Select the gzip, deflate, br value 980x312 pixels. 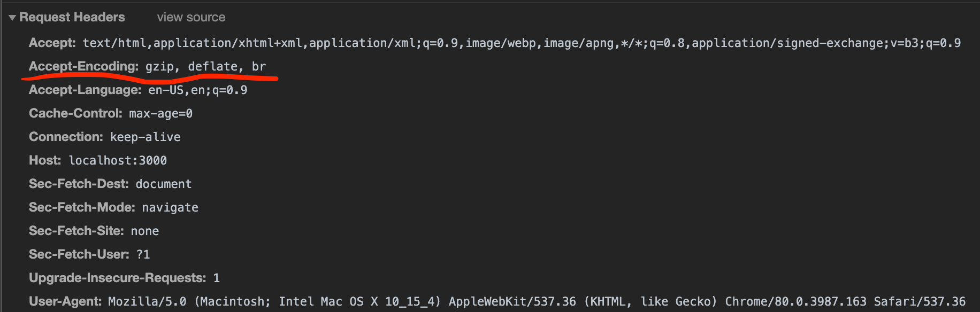point(206,66)
